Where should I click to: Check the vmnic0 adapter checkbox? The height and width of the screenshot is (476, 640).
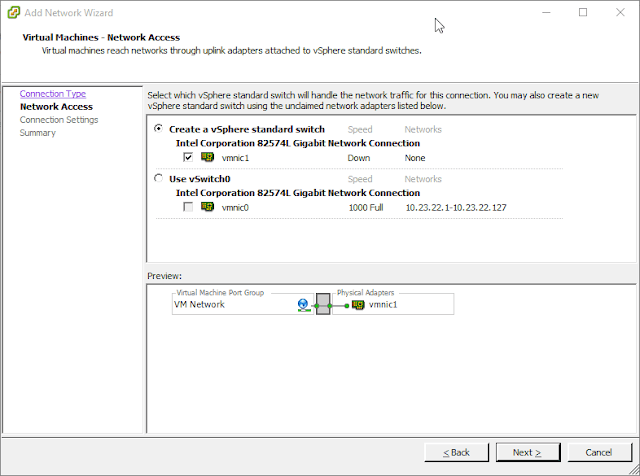tap(188, 207)
